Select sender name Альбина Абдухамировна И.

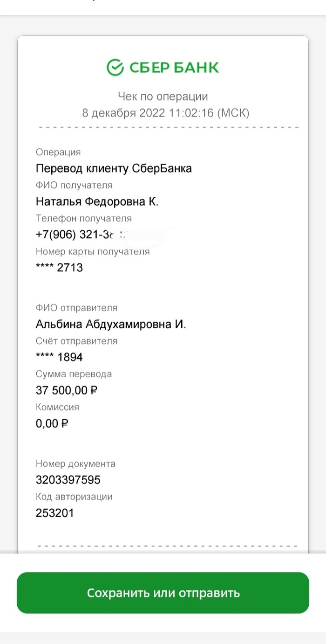tap(111, 325)
